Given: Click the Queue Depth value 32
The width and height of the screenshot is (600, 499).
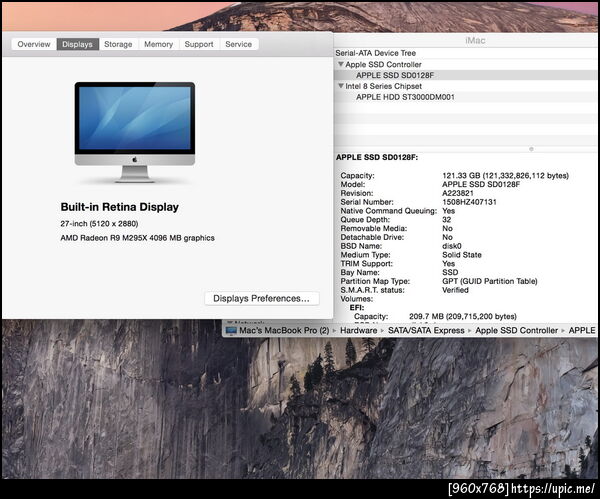Looking at the screenshot, I should (447, 220).
